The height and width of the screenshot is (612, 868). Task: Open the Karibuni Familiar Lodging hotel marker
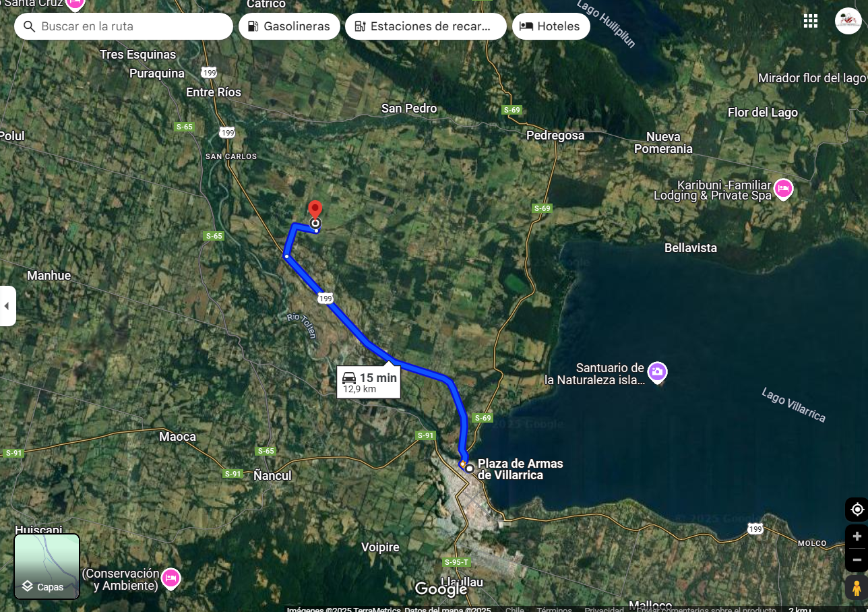tap(782, 189)
